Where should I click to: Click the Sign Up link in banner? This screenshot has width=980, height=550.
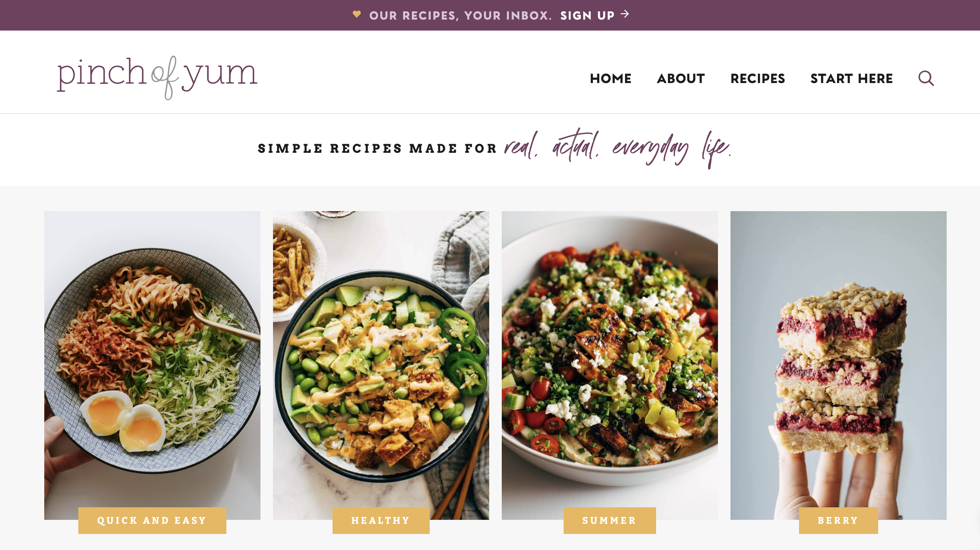pos(587,16)
